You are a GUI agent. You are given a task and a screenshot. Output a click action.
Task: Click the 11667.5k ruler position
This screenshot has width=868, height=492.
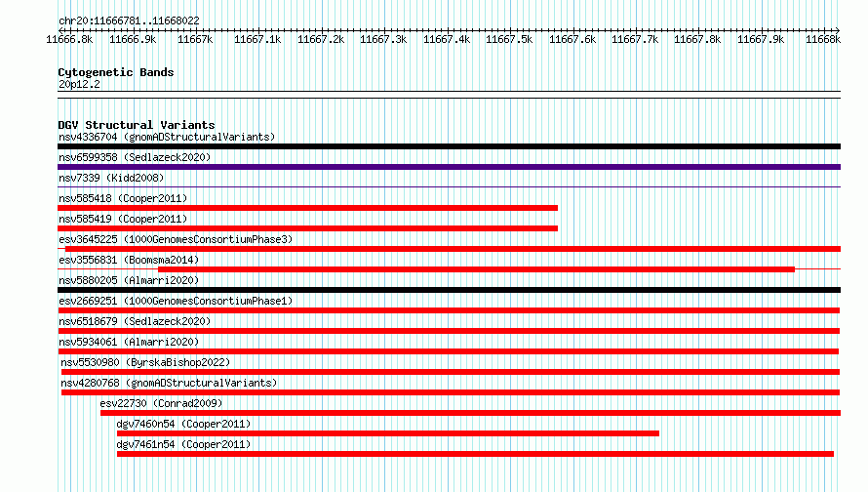coord(509,39)
